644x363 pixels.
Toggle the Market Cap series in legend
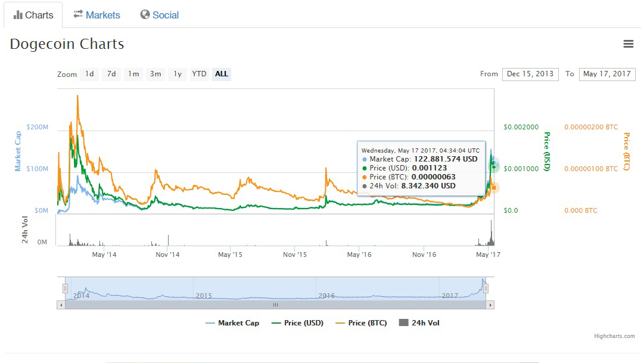[x=232, y=323]
